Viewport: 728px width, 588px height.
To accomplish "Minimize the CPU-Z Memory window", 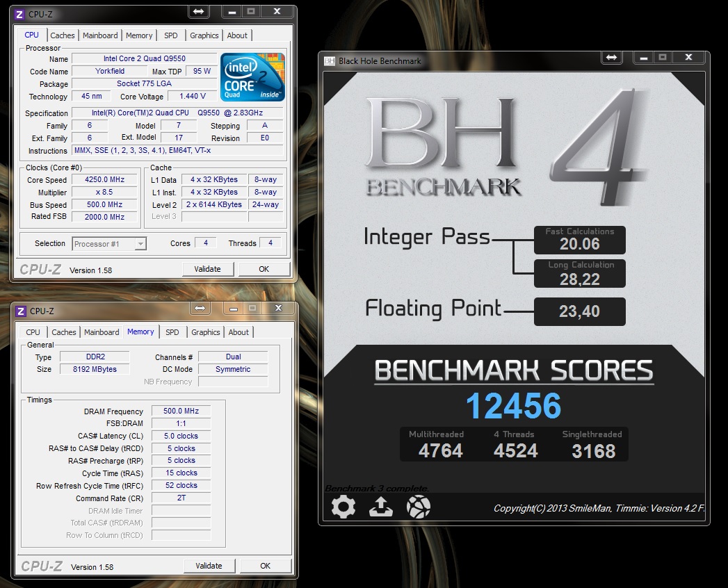I will pyautogui.click(x=233, y=308).
